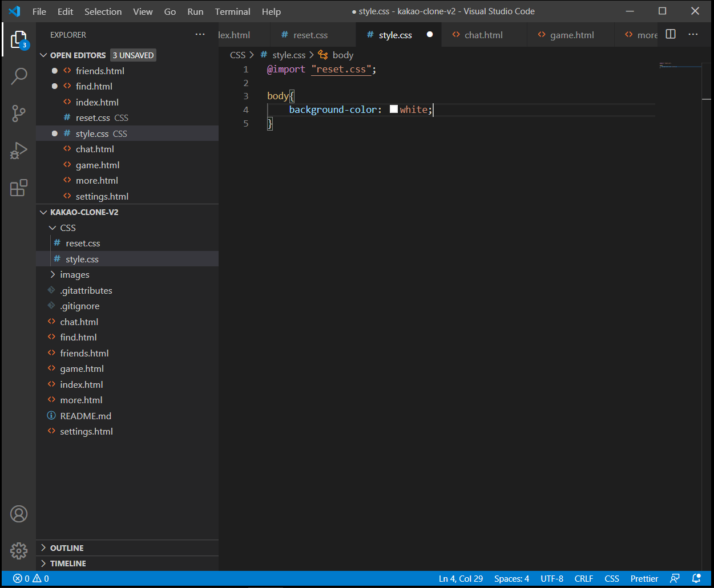Open the Terminal menu
This screenshot has width=714, height=588.
(x=233, y=11)
